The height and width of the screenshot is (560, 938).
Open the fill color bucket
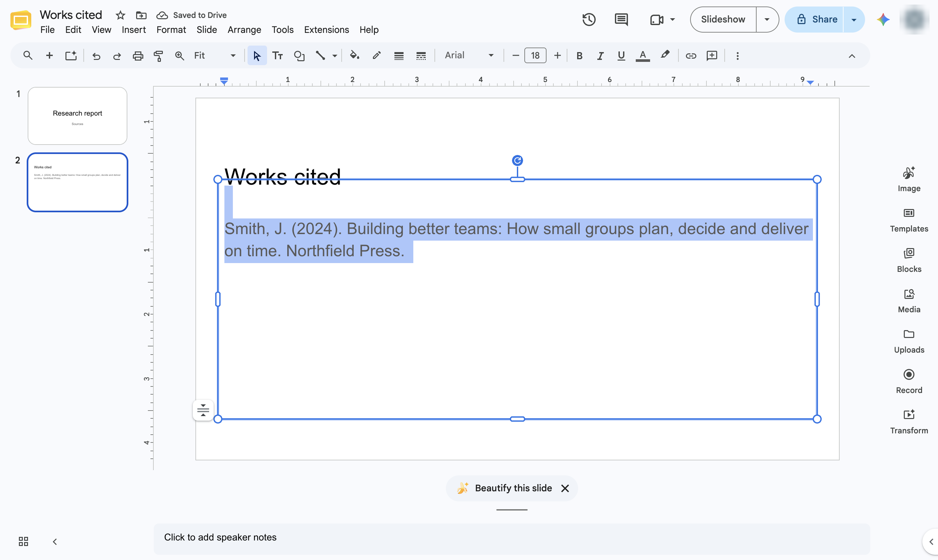pos(354,55)
